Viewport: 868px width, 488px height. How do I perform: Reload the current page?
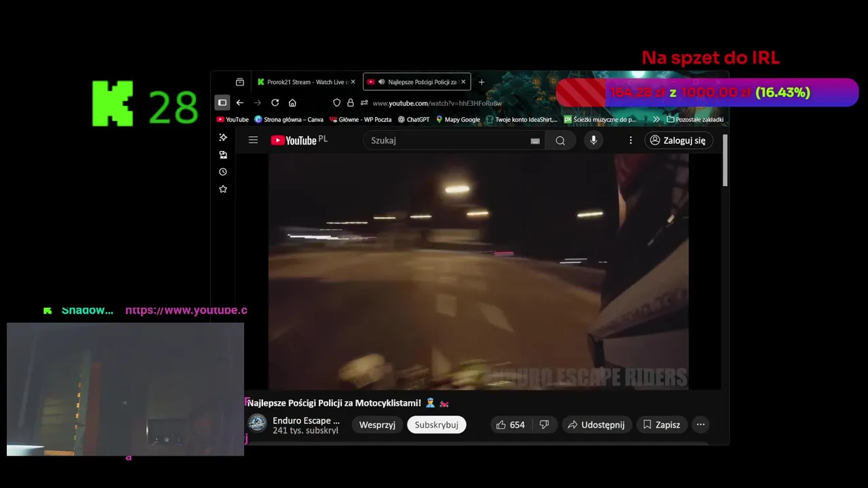[275, 102]
